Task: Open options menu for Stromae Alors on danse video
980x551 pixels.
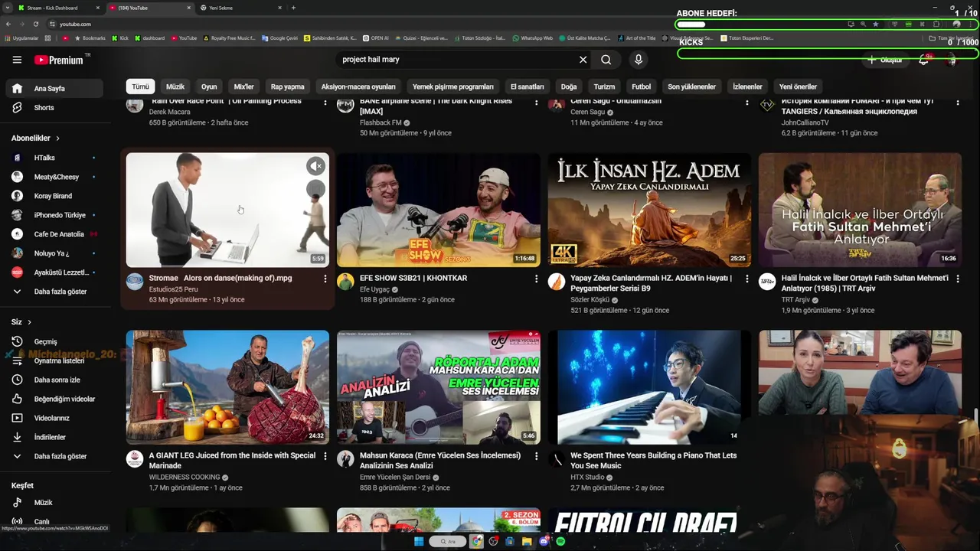Action: [325, 279]
